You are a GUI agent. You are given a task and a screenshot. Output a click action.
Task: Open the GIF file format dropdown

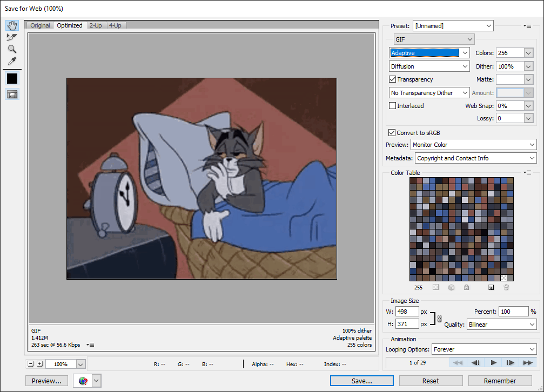434,39
